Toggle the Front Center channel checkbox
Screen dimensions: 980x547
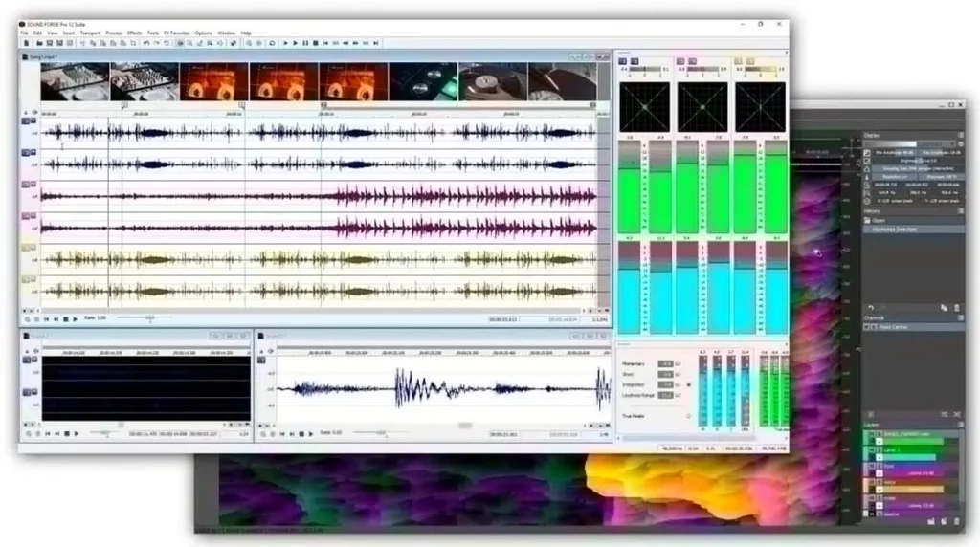click(867, 327)
